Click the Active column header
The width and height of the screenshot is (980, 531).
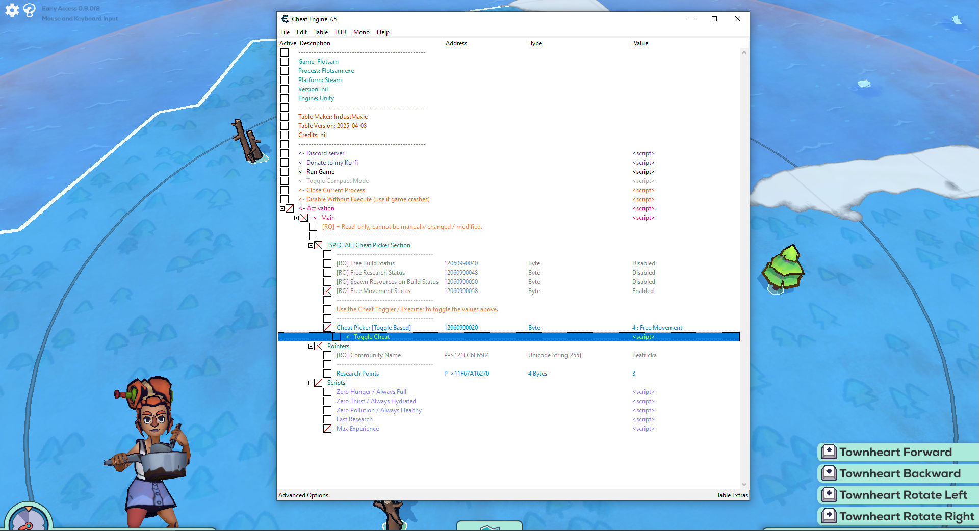[288, 43]
